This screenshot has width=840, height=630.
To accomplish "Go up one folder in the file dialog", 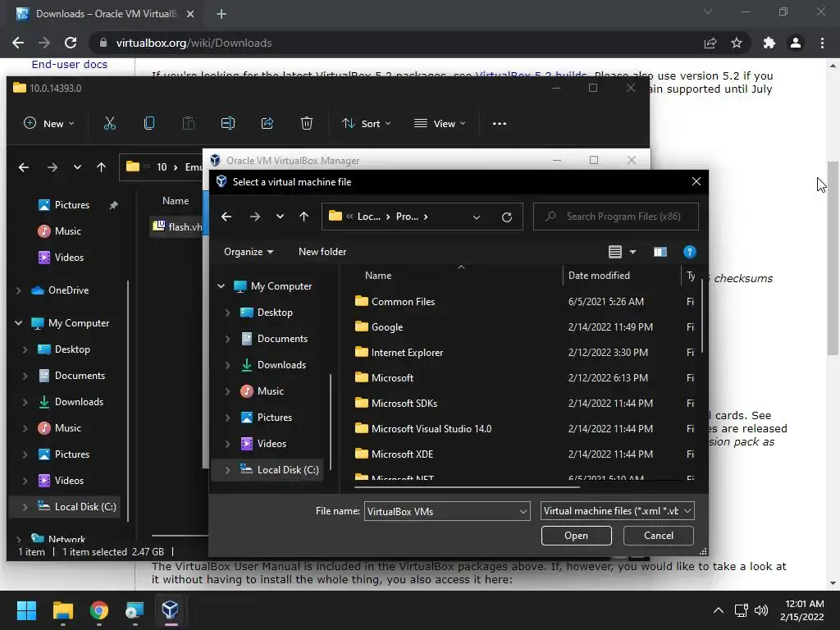I will (304, 217).
